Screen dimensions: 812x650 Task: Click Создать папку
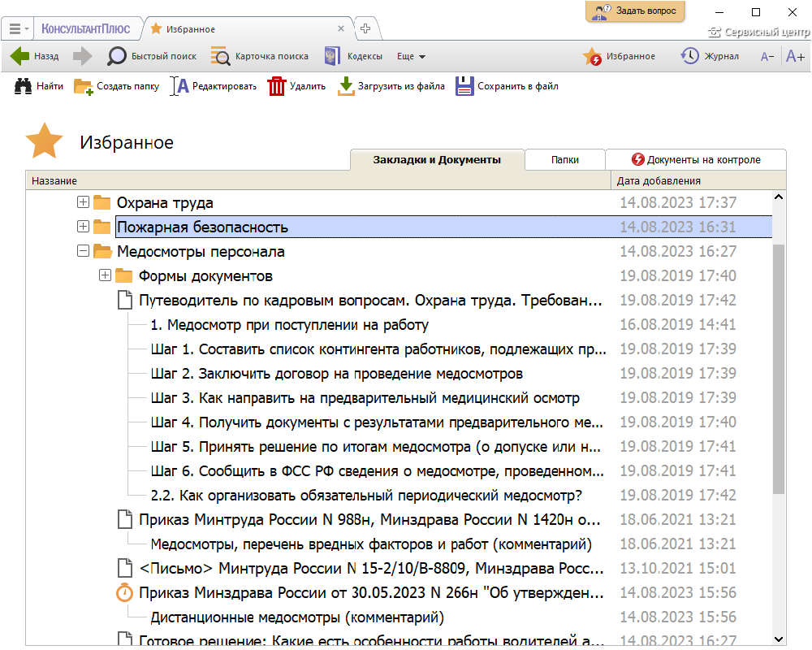pyautogui.click(x=116, y=86)
